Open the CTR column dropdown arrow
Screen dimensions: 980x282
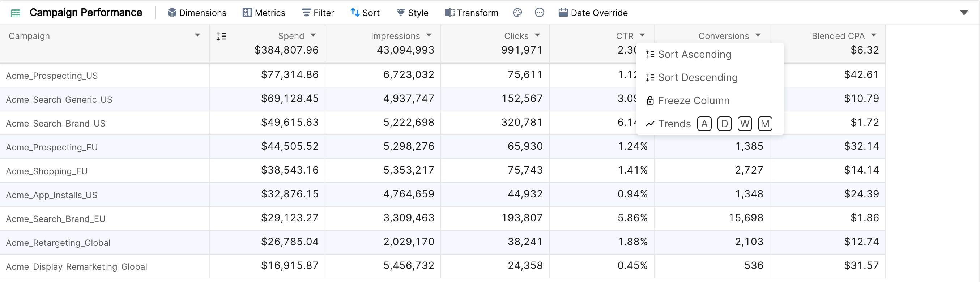click(643, 35)
